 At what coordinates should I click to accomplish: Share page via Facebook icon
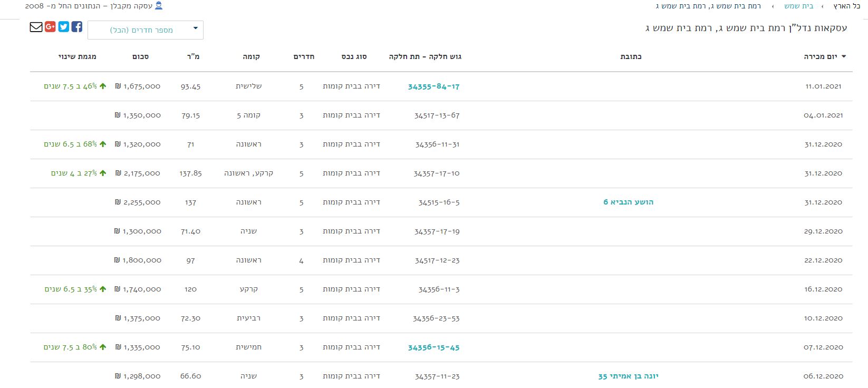pos(77,27)
